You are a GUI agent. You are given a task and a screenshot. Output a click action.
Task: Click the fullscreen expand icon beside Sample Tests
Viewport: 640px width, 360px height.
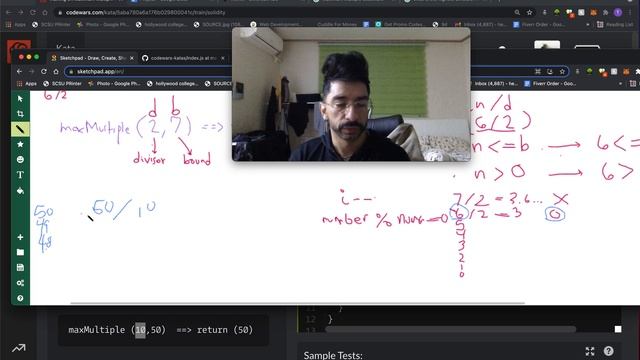590,351
